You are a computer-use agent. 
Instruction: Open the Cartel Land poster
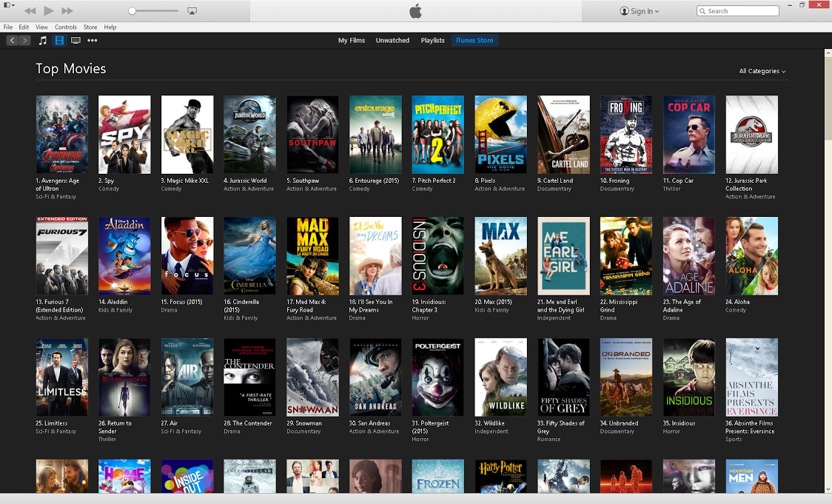563,135
